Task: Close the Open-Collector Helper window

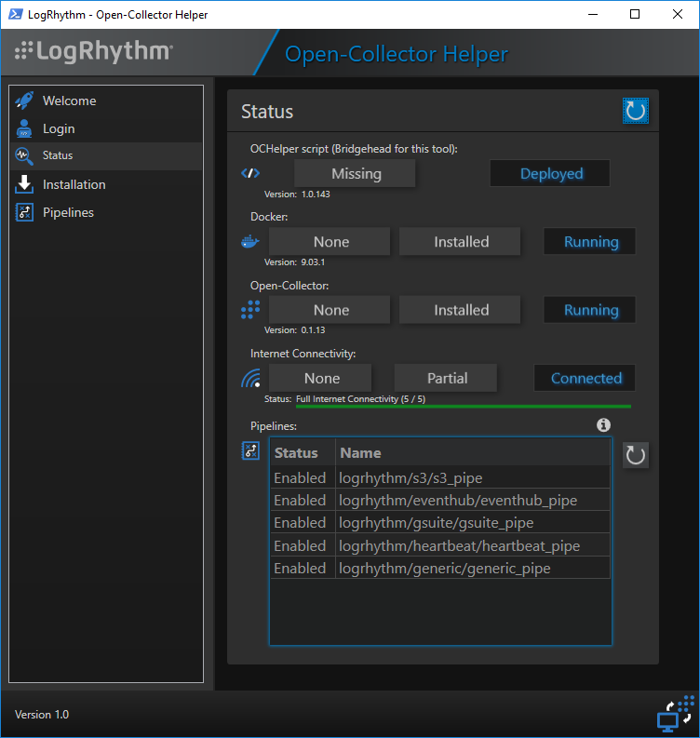Action: [x=678, y=14]
